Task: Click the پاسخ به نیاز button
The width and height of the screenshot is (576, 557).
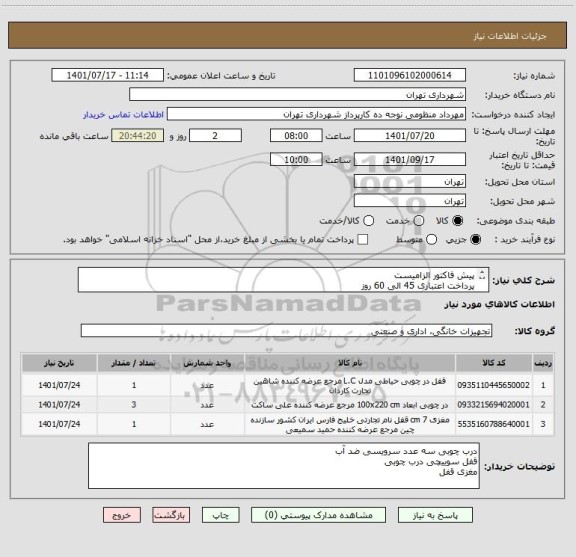Action: pos(435,515)
